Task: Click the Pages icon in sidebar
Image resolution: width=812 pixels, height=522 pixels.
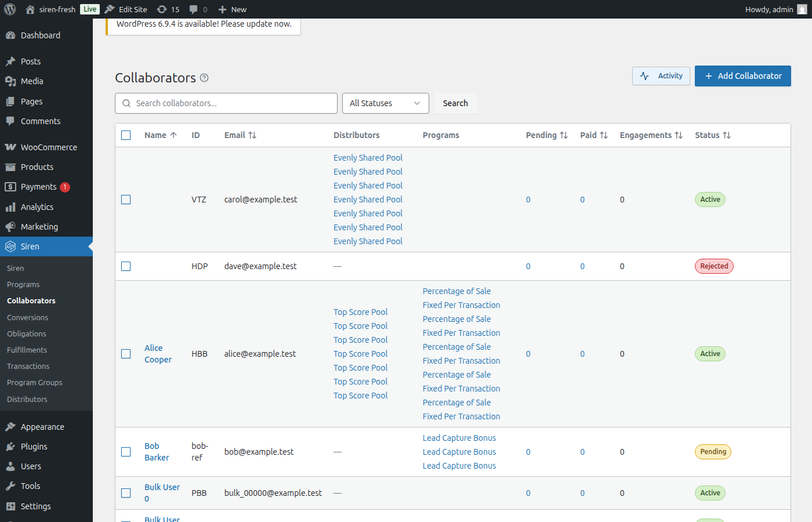Action: click(10, 101)
